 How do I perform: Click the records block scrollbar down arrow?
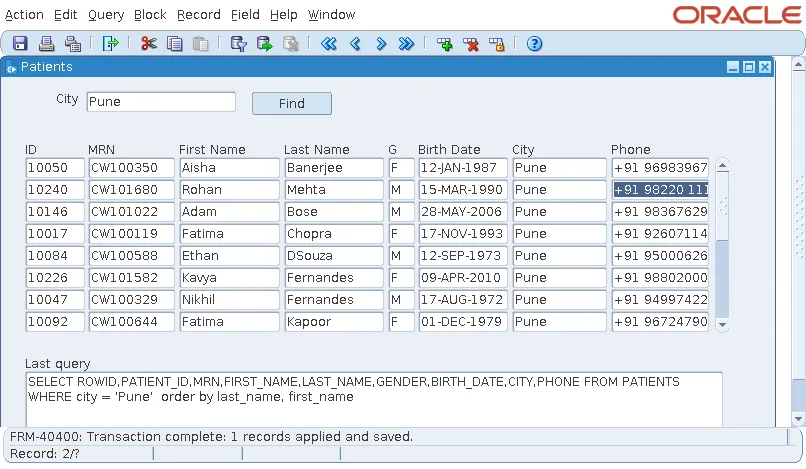tap(722, 324)
